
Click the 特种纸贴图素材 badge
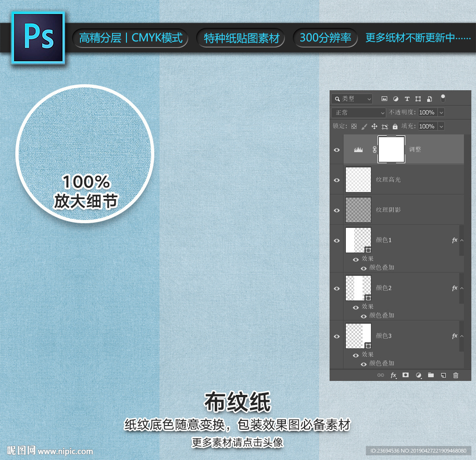pos(241,38)
